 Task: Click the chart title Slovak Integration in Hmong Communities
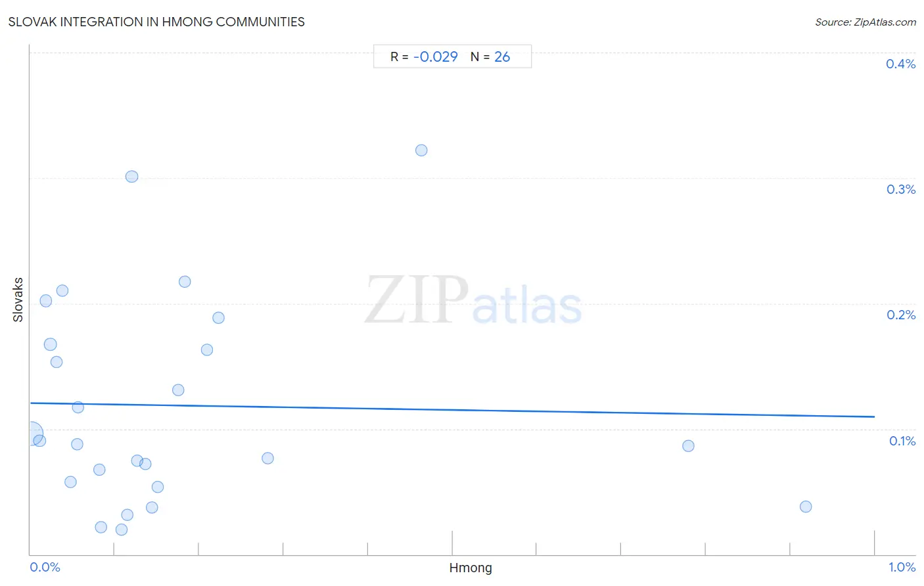[x=156, y=22]
